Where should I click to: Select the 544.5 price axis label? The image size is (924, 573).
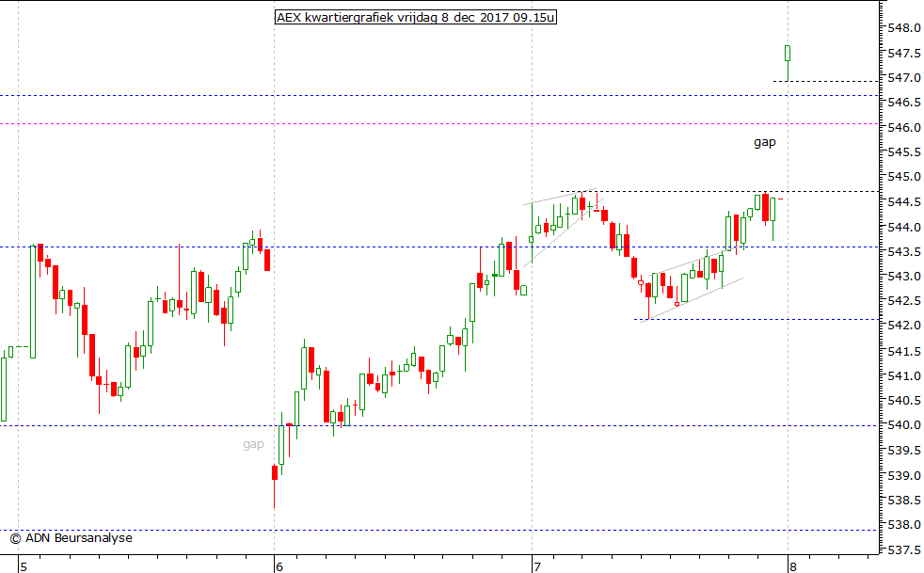(x=904, y=202)
